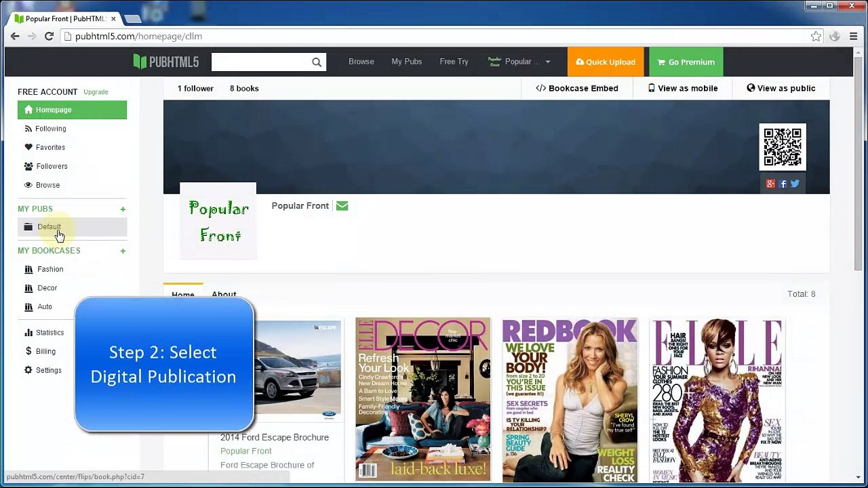Open the Elle Rihanna magazine cover
This screenshot has height=488, width=868.
717,400
